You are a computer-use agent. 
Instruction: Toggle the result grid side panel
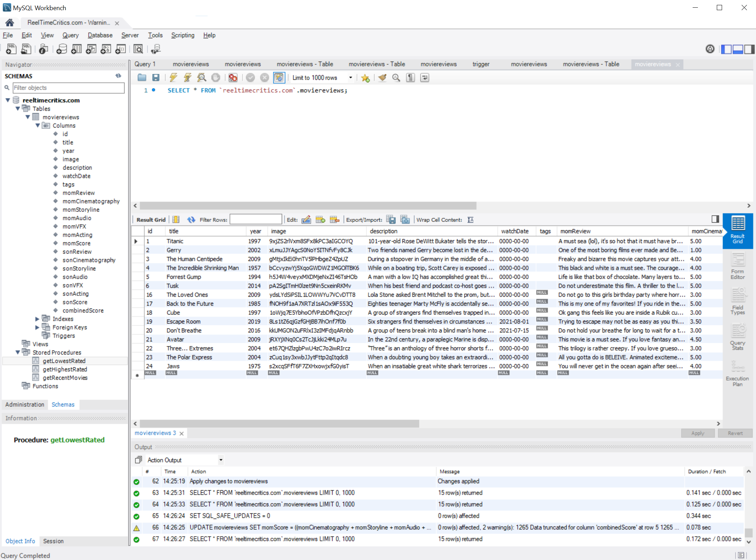pyautogui.click(x=715, y=219)
